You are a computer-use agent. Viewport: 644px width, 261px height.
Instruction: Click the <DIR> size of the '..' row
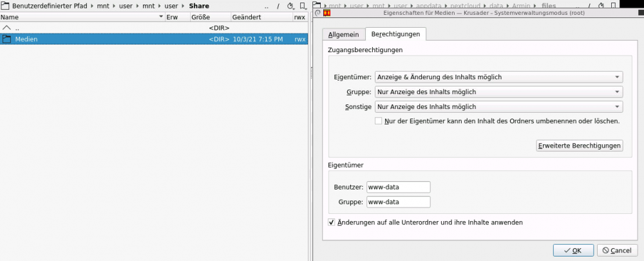219,28
